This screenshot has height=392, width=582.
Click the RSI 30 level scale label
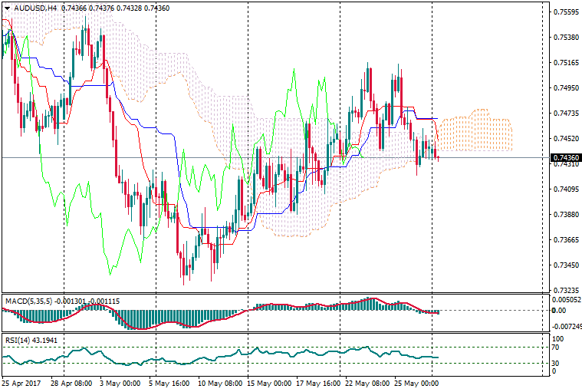(557, 363)
